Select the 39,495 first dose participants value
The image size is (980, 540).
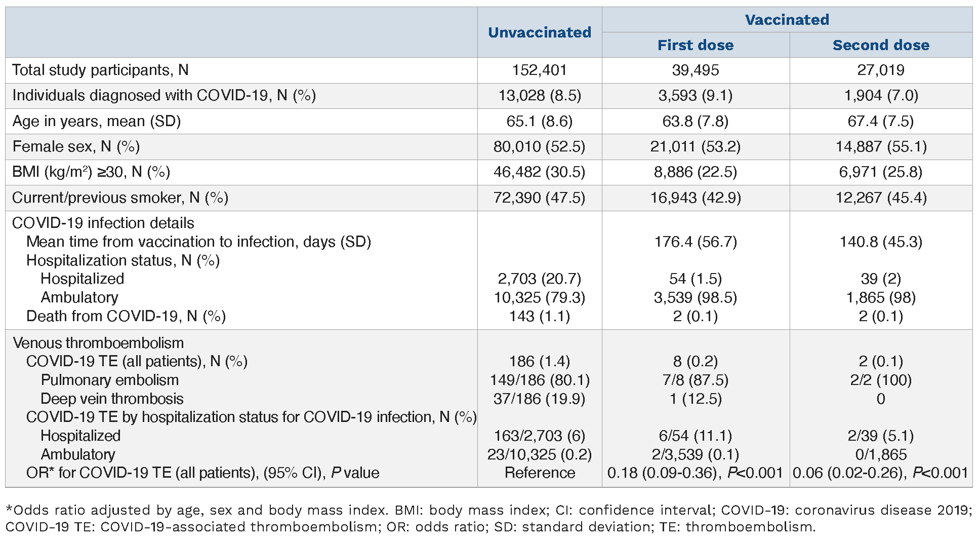coord(695,70)
